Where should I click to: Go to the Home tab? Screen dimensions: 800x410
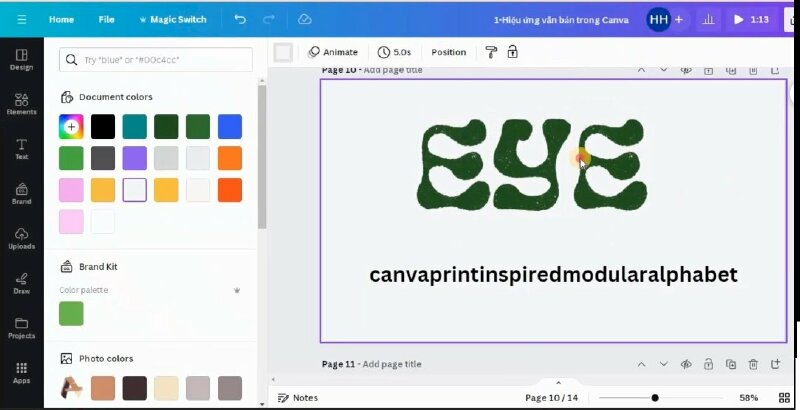point(61,19)
